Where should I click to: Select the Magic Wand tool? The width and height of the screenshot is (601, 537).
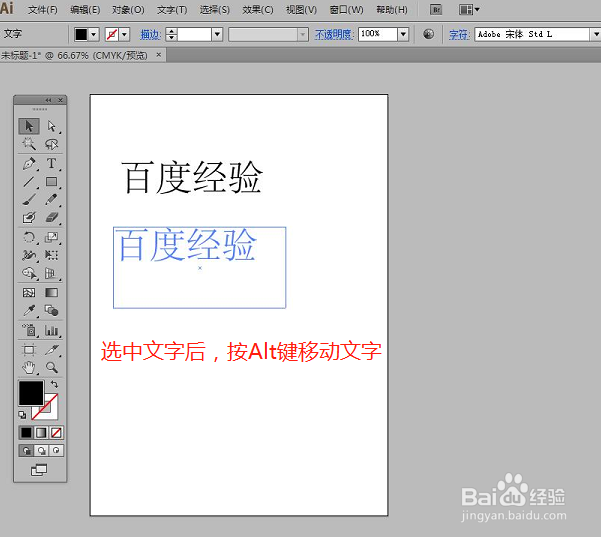[x=29, y=144]
